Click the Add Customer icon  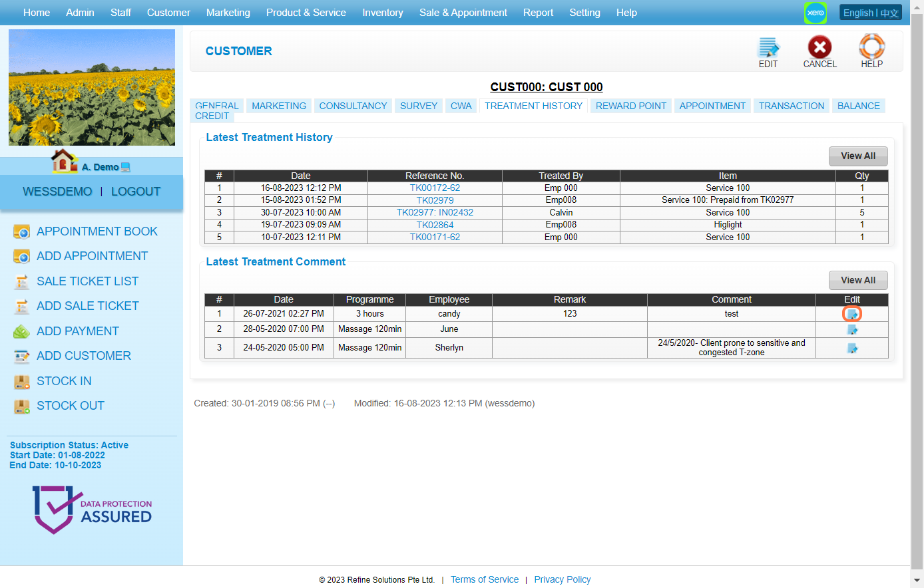pyautogui.click(x=21, y=356)
